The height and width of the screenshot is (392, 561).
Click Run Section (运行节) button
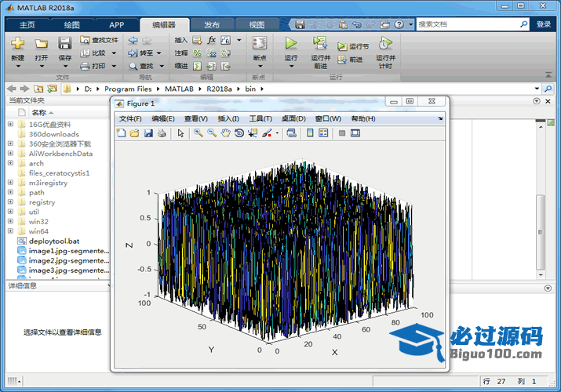coord(353,46)
